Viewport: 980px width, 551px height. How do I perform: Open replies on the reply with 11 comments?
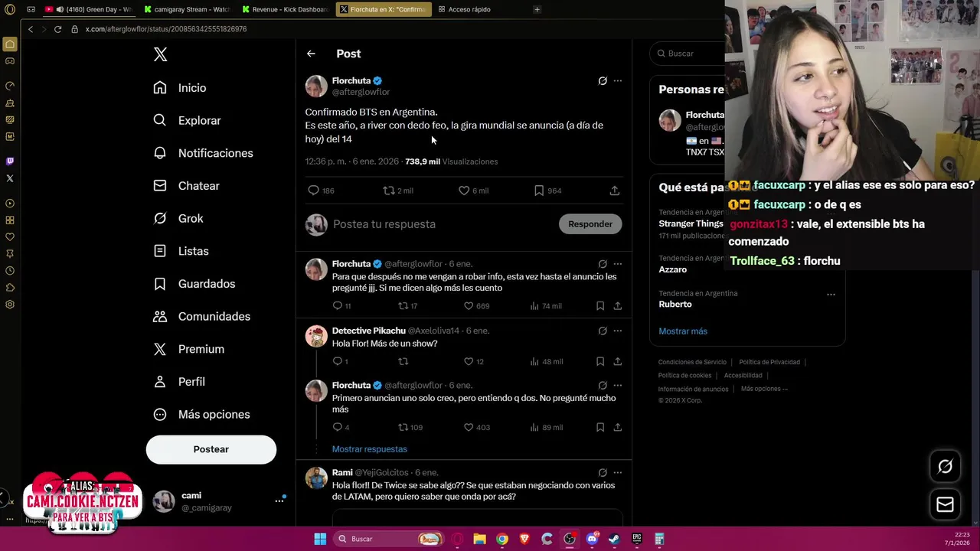click(337, 305)
